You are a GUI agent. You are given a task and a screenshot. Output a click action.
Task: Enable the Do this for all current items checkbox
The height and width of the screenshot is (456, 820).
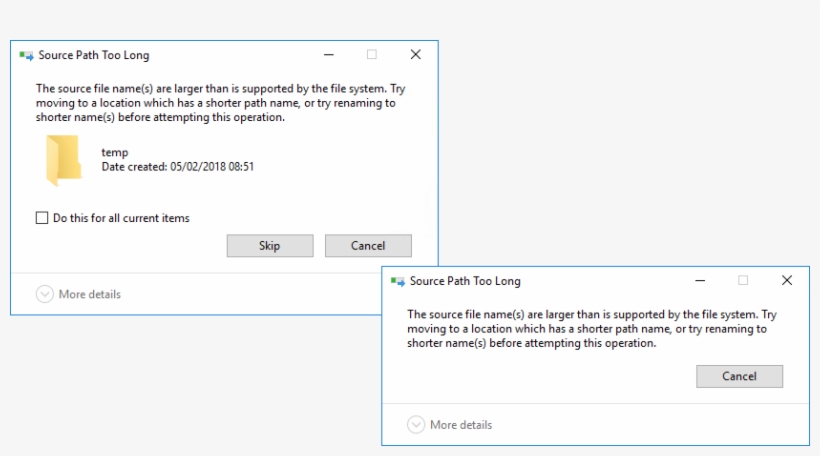42,218
